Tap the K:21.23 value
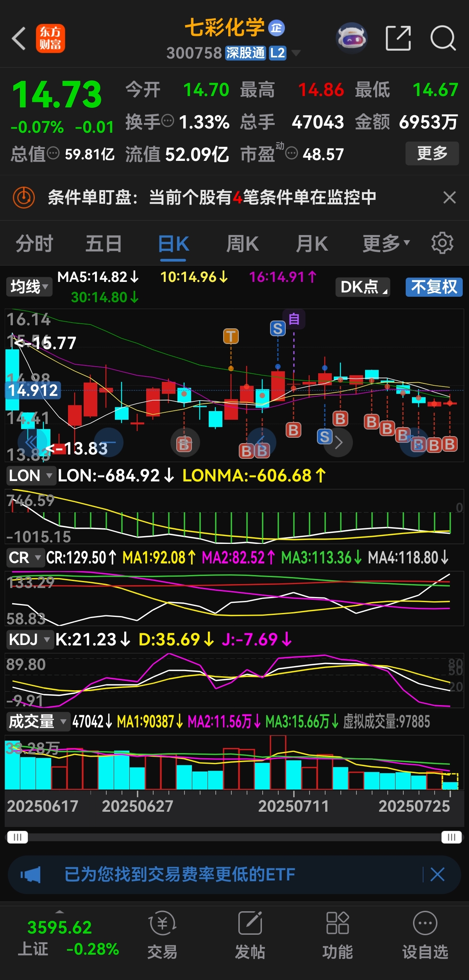 click(93, 640)
